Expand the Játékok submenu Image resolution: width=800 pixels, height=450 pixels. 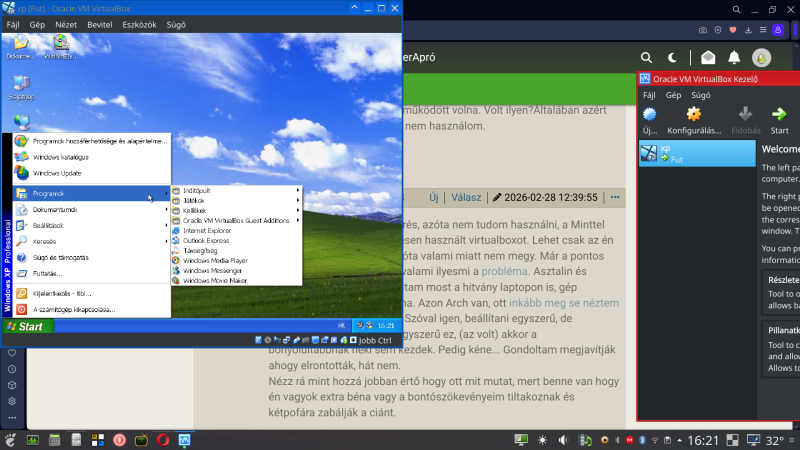point(237,201)
